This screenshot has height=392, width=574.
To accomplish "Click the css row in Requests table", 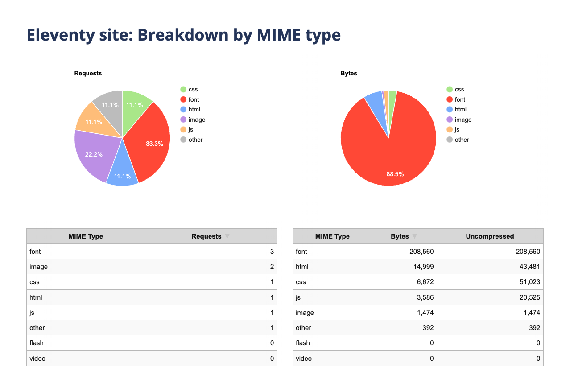I will coord(152,282).
